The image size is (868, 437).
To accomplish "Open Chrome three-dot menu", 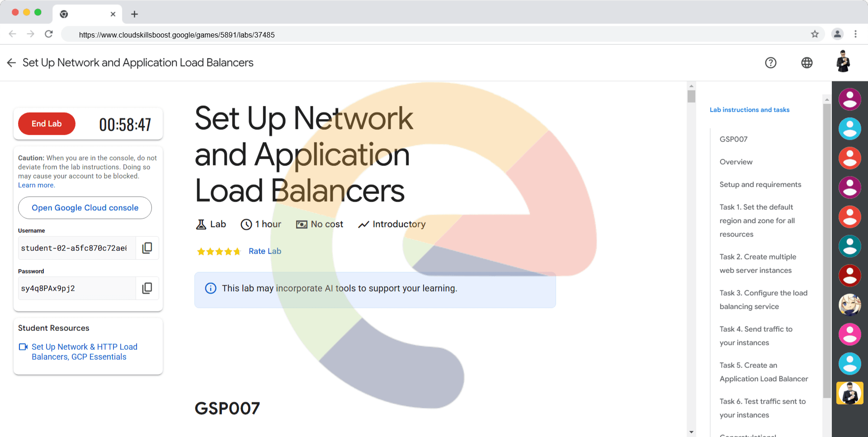I will tap(855, 34).
